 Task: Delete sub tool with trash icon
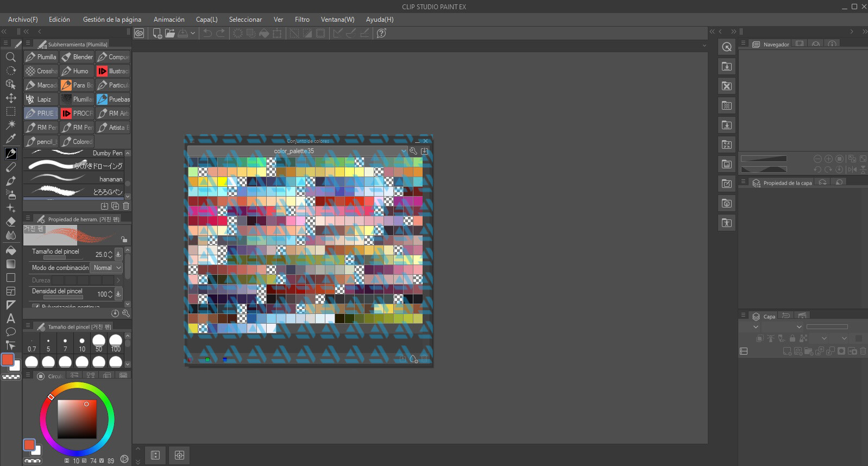[x=126, y=206]
